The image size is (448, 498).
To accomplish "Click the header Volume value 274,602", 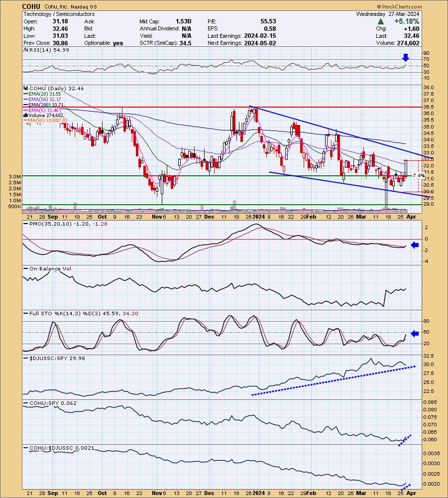I will pyautogui.click(x=408, y=43).
